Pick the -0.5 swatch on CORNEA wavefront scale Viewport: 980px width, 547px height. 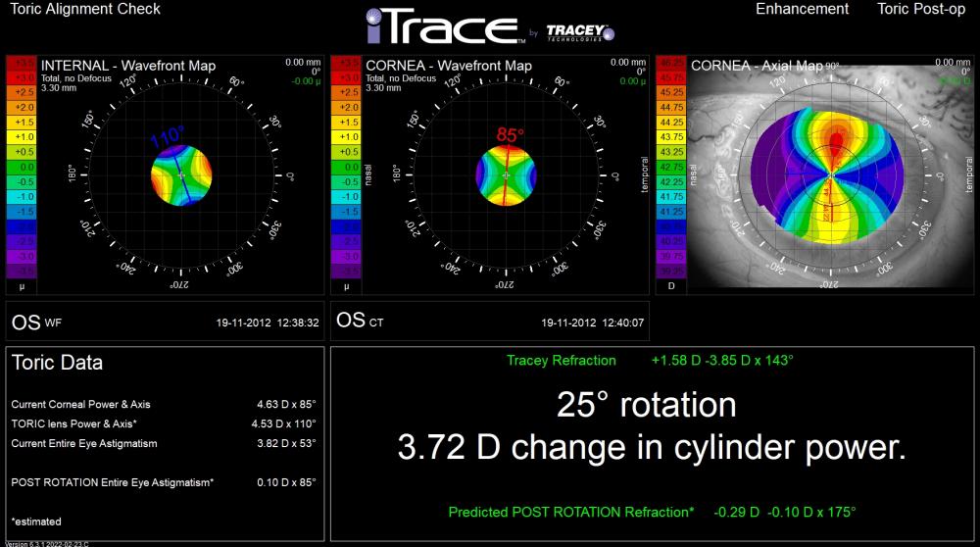(346, 182)
